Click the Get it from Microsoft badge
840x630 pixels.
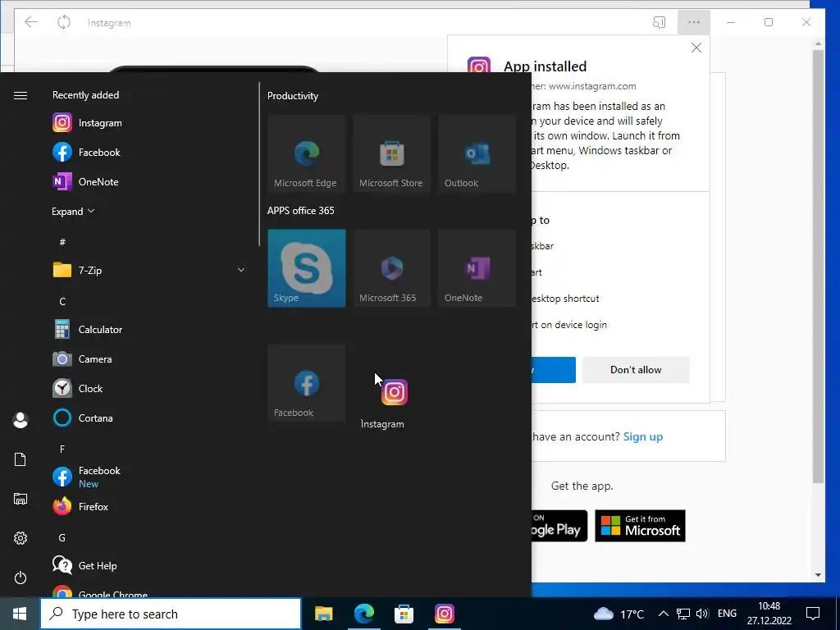pos(640,526)
